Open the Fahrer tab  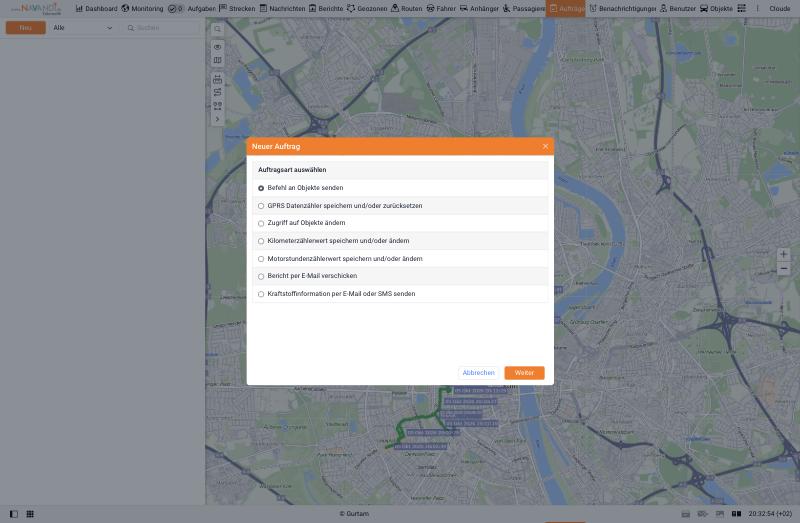[x=441, y=9]
